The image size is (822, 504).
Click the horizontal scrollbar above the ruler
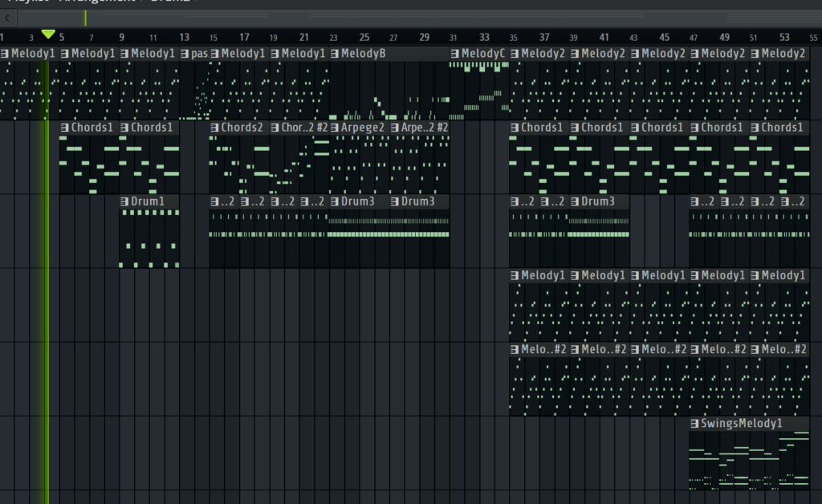point(401,16)
